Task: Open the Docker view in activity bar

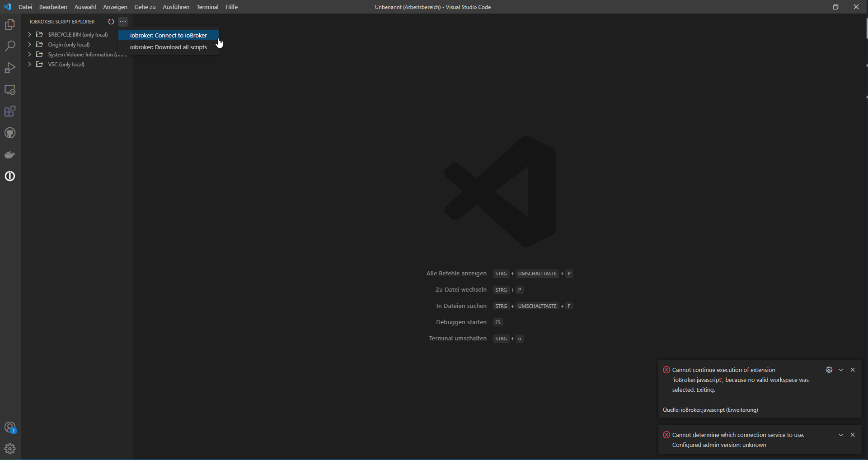Action: (x=10, y=155)
